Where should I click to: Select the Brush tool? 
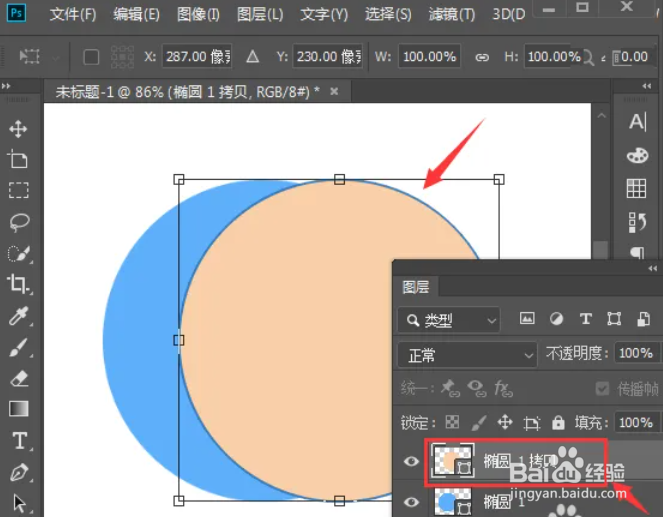(x=19, y=347)
